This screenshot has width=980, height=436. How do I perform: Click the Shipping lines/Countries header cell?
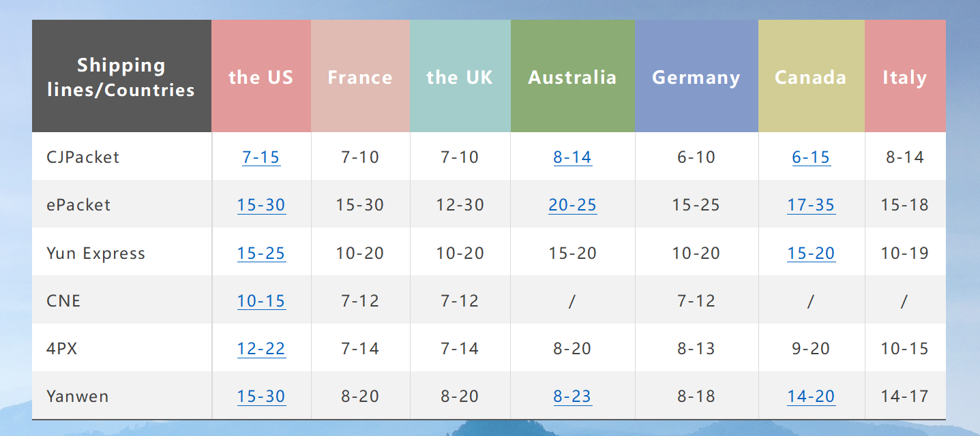pyautogui.click(x=121, y=77)
